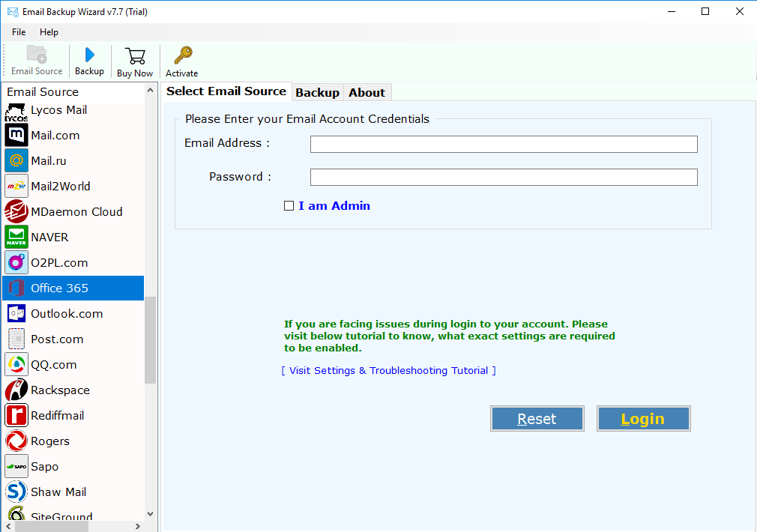Screen dimensions: 757x532
Task: Open the File menu
Action: (x=19, y=32)
